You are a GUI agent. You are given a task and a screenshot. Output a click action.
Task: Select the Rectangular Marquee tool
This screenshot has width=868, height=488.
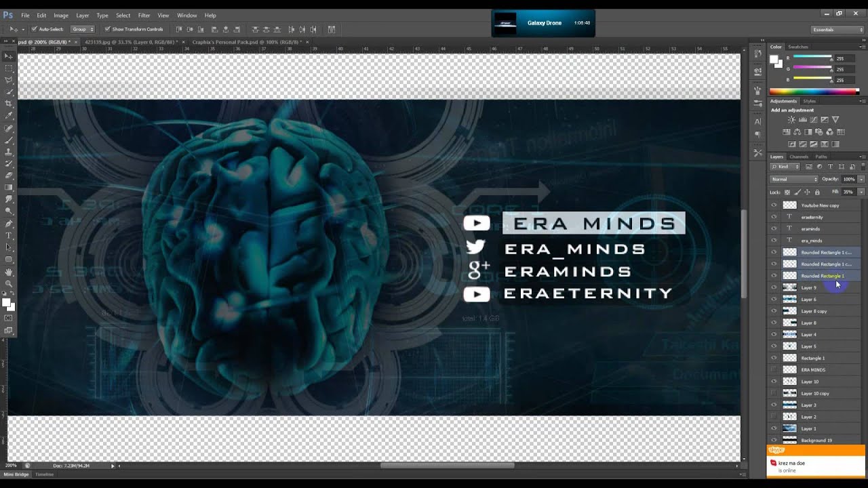(x=9, y=68)
